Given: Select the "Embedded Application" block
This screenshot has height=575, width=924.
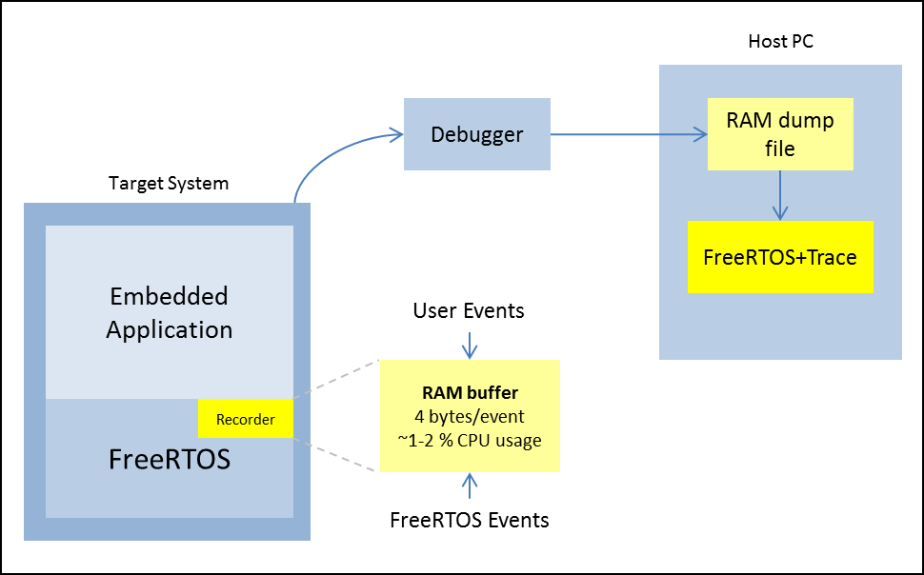Looking at the screenshot, I should pos(170,312).
